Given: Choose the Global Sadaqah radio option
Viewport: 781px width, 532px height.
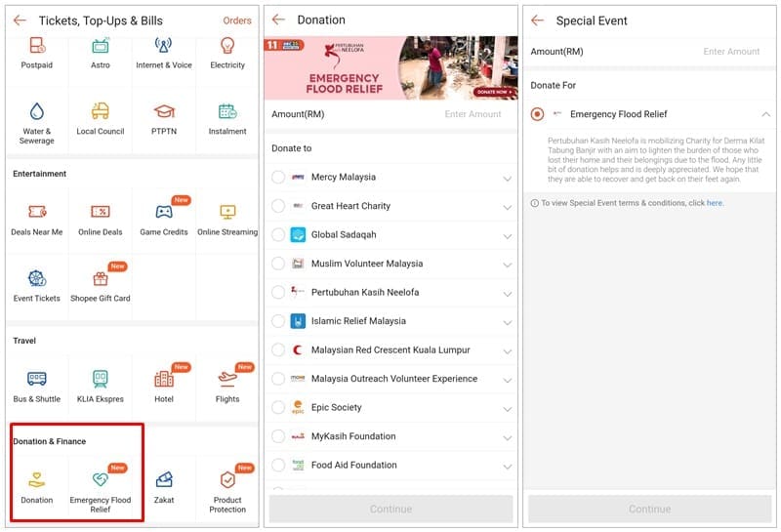Looking at the screenshot, I should click(278, 235).
